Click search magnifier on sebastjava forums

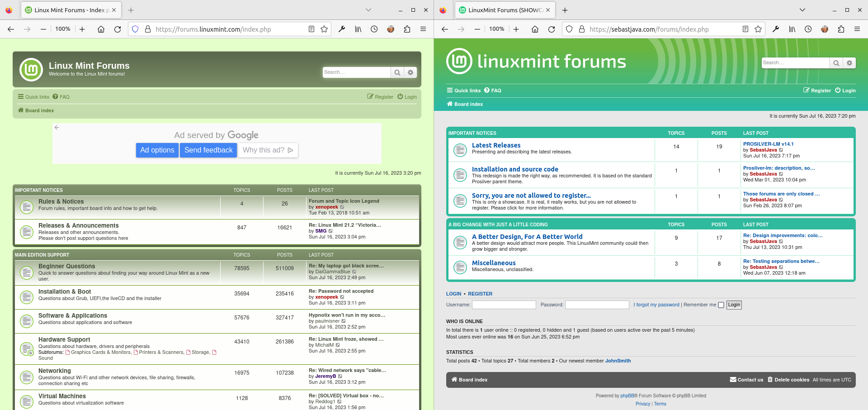click(x=836, y=63)
